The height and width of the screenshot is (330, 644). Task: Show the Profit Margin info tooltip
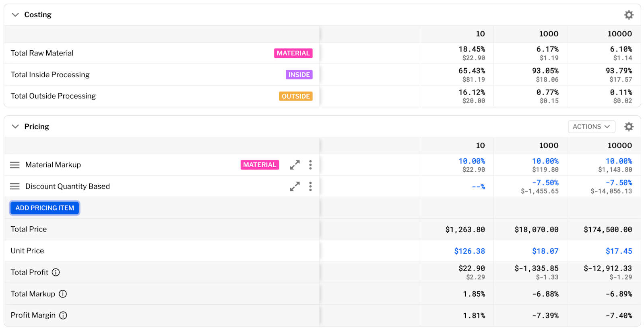click(x=63, y=316)
